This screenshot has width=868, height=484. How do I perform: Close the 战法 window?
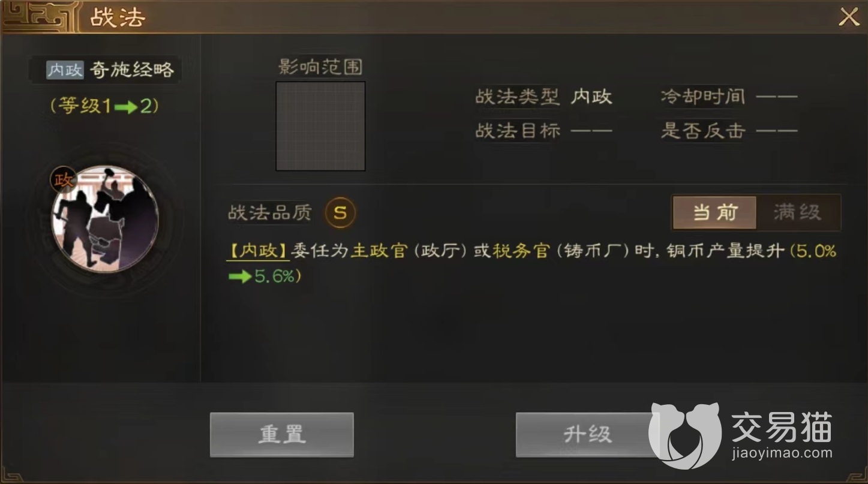pyautogui.click(x=849, y=17)
